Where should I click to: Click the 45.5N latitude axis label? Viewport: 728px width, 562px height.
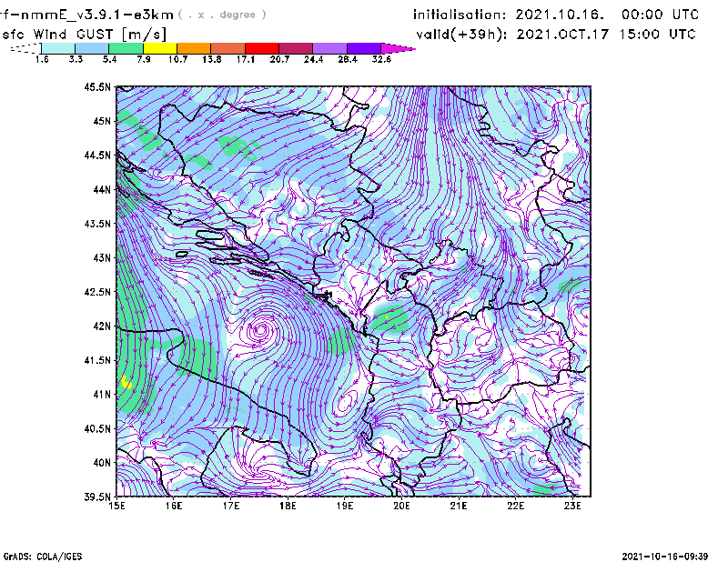(97, 87)
